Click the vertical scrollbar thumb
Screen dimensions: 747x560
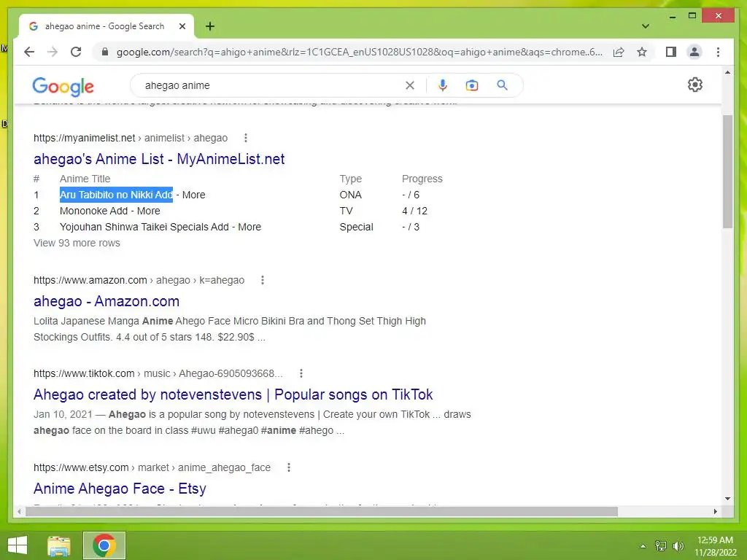click(727, 171)
